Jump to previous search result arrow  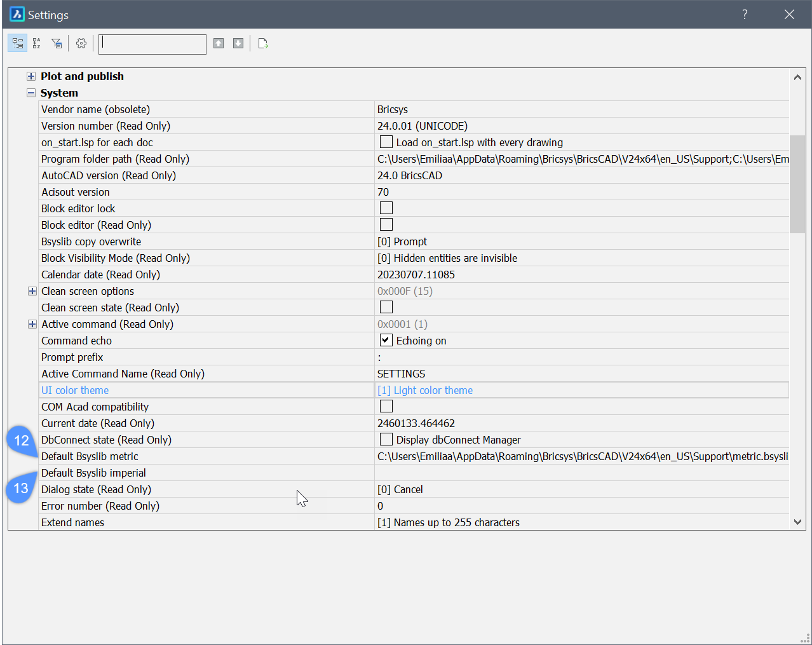pos(219,43)
